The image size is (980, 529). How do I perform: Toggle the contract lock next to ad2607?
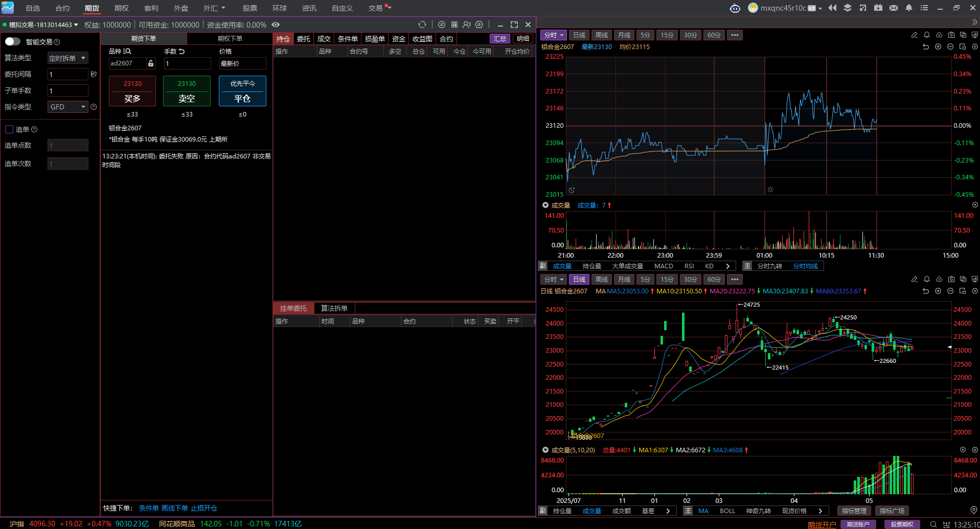click(x=151, y=63)
